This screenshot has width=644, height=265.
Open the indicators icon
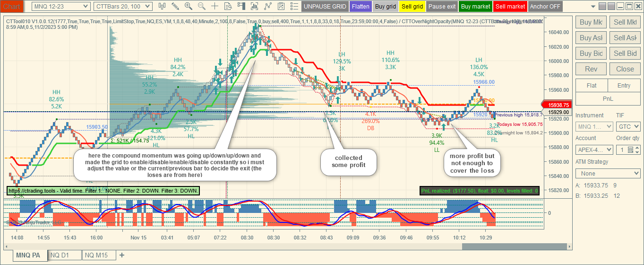255,6
